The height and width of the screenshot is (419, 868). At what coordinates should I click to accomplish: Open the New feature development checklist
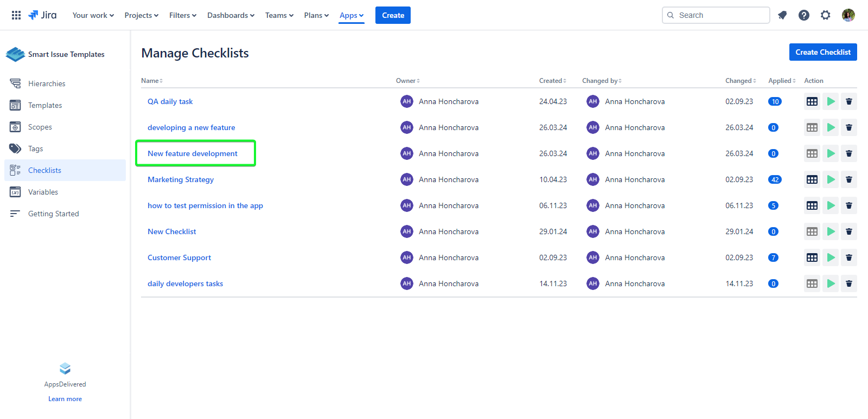point(193,153)
